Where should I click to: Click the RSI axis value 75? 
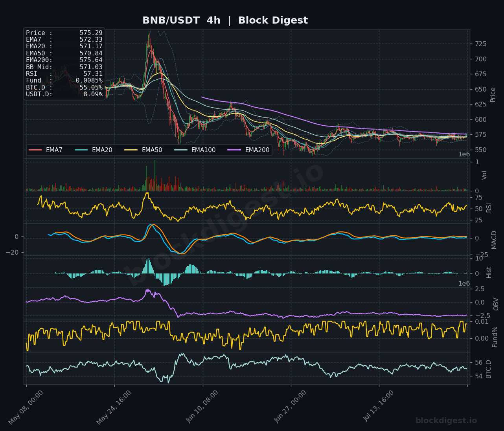tap(479, 198)
